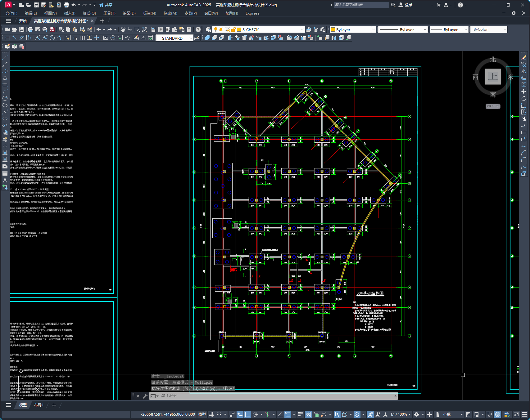Toggle polar tracking in status bar
The width and height of the screenshot is (530, 420).
pos(255,414)
